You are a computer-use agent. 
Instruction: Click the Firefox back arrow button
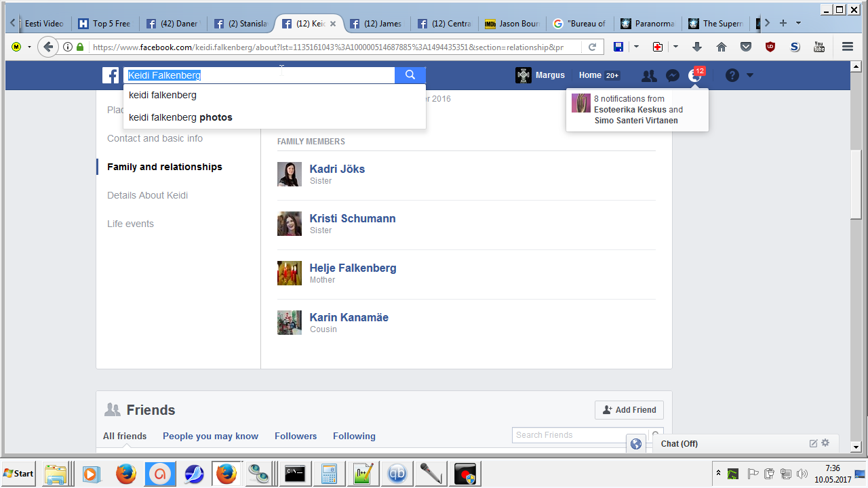tap(47, 47)
